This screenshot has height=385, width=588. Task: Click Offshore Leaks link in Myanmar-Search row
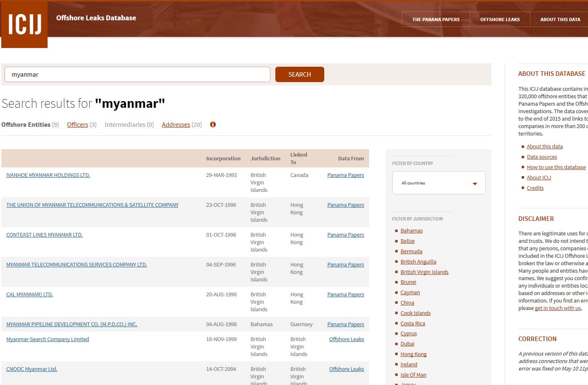[x=347, y=339]
